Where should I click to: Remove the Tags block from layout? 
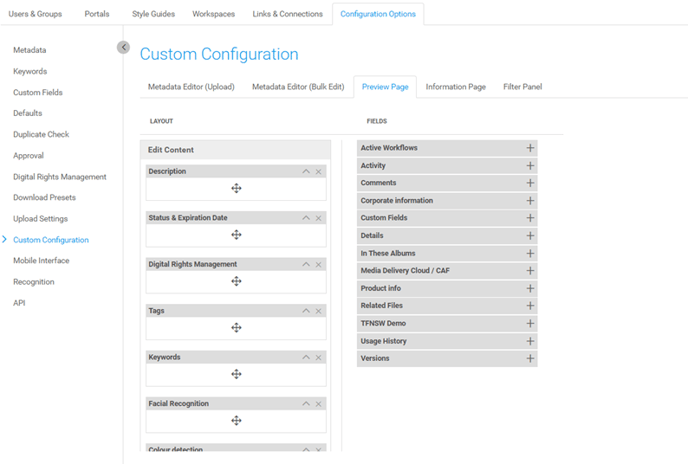click(x=319, y=311)
